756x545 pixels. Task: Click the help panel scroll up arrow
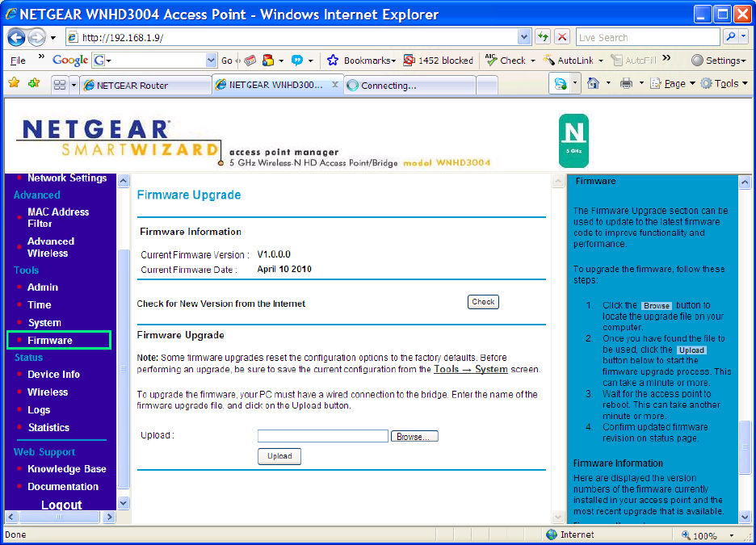(745, 182)
